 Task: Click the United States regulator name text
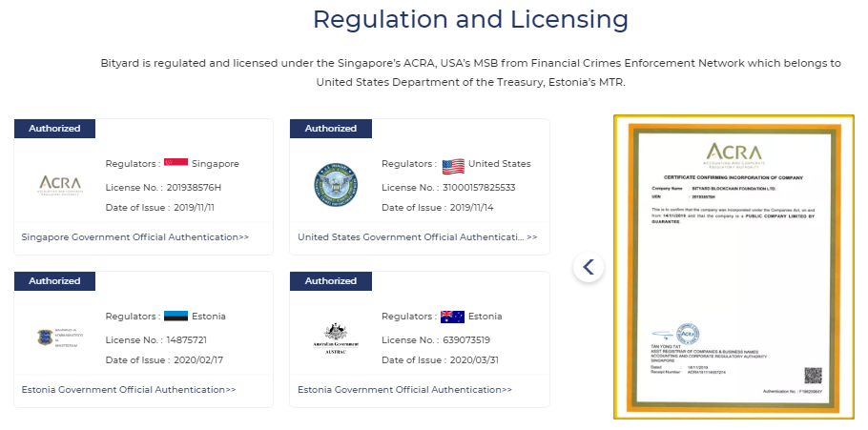(499, 164)
